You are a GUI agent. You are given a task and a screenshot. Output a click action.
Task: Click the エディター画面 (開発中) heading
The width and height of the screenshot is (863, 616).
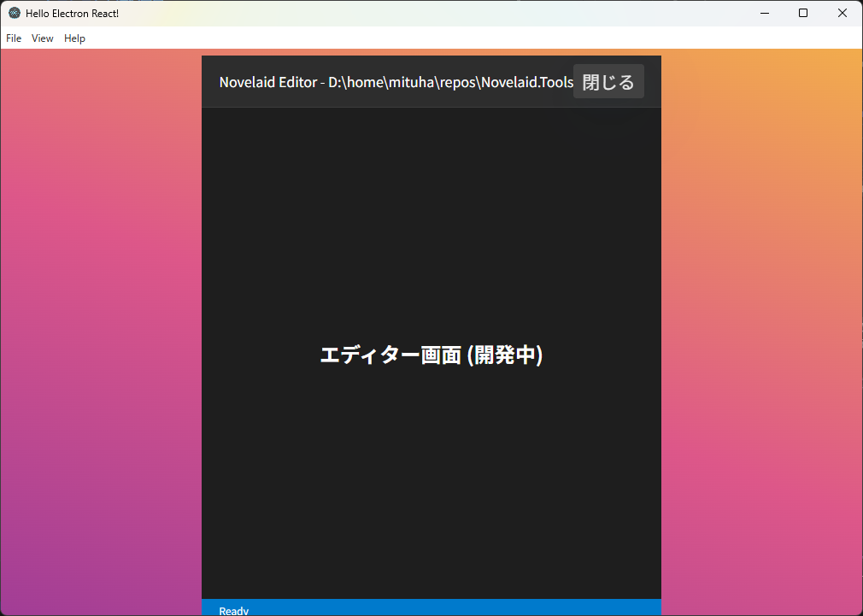431,355
